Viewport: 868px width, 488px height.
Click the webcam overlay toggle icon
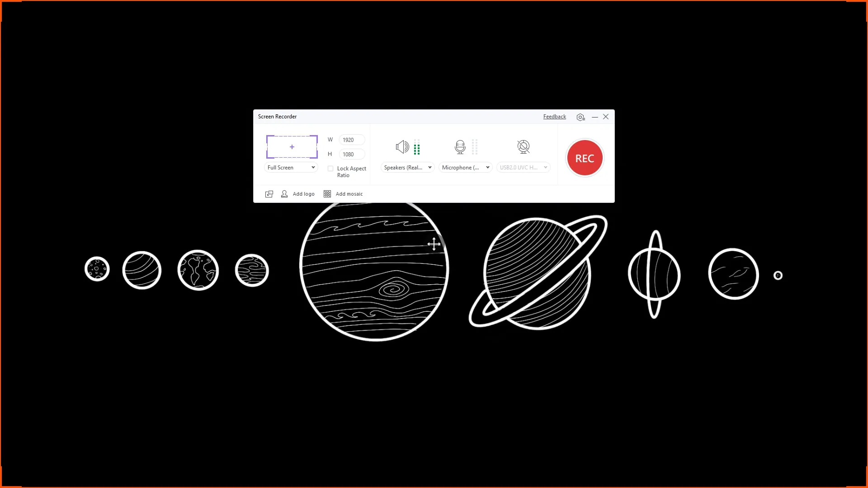point(524,147)
